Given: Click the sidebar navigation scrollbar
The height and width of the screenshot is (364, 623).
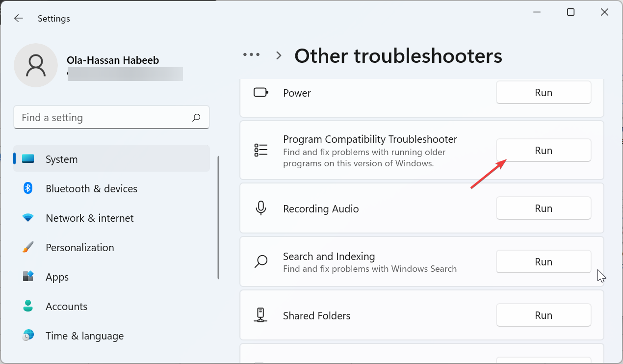Looking at the screenshot, I should coord(218,218).
